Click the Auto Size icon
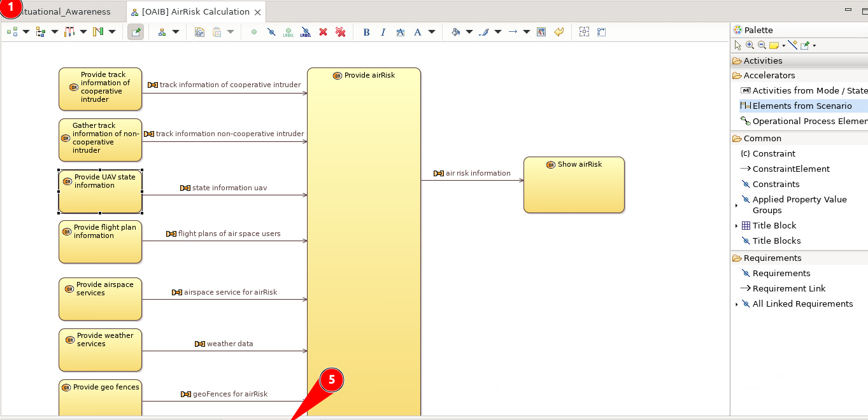This screenshot has width=868, height=420. [x=584, y=32]
